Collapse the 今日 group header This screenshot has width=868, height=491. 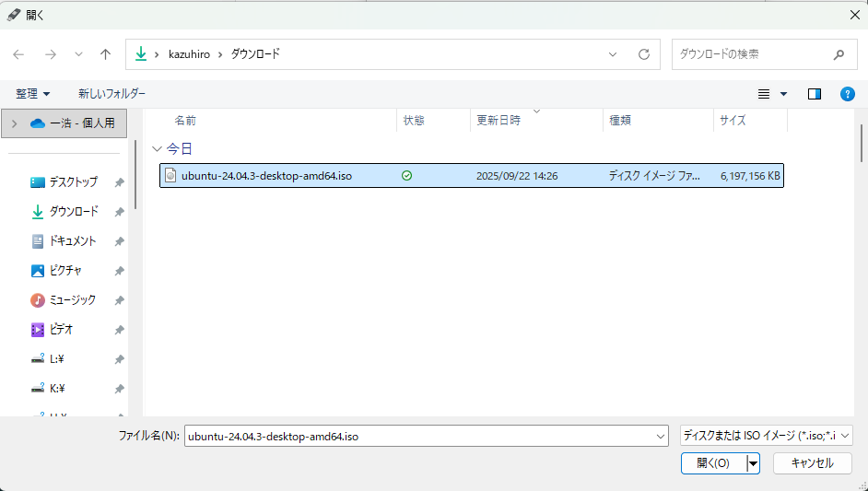[158, 148]
